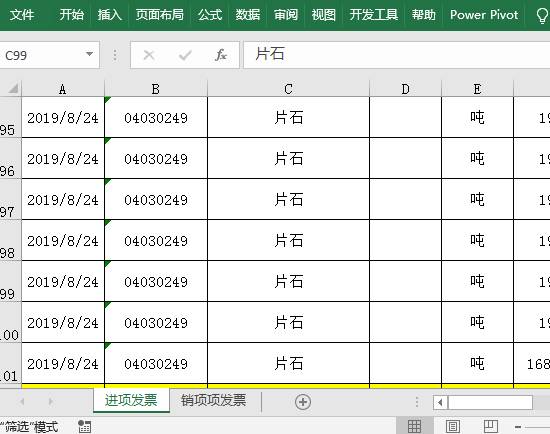The height and width of the screenshot is (434, 550).
Task: Open the 文件 menu
Action: [x=22, y=15]
